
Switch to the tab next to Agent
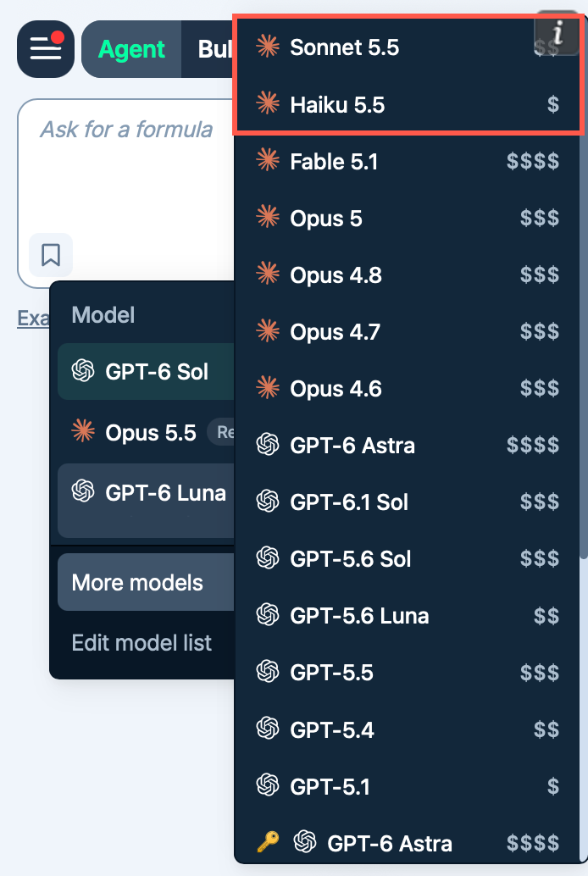click(x=208, y=49)
